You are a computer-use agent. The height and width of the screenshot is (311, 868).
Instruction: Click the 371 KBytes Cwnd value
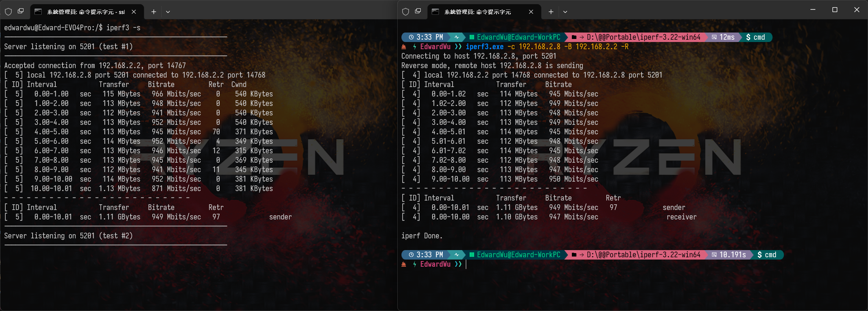click(x=254, y=132)
